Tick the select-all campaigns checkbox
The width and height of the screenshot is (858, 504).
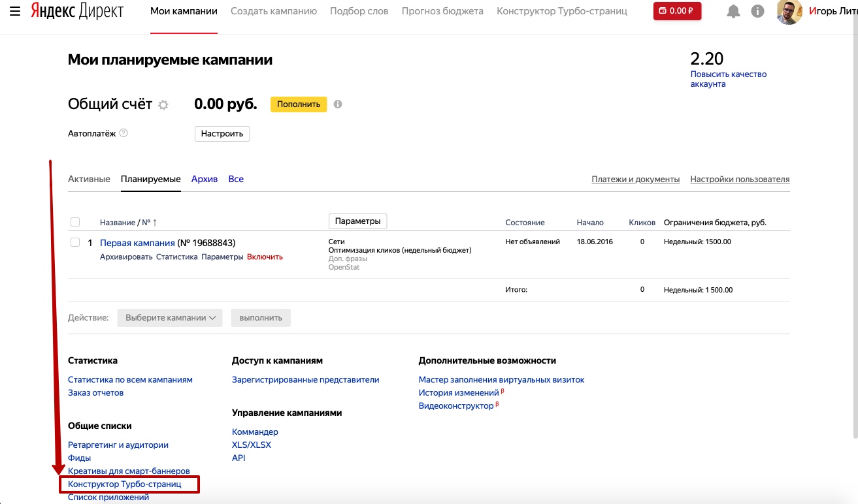coord(74,222)
